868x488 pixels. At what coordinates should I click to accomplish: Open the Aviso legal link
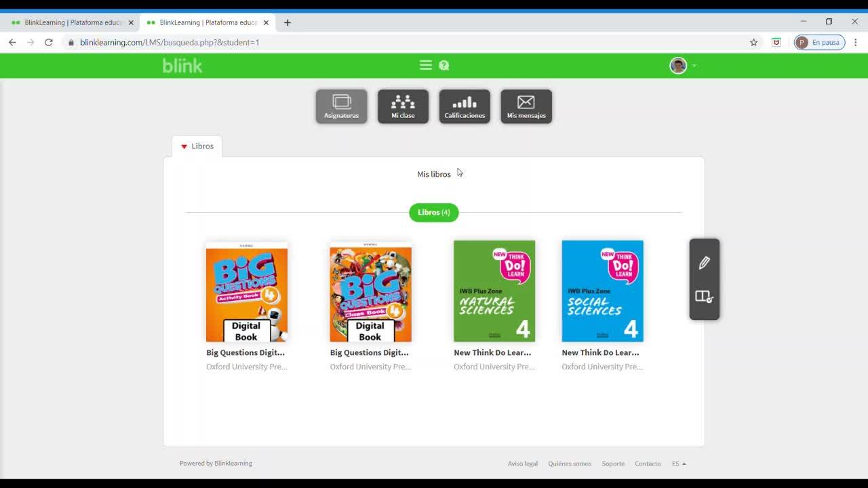click(x=523, y=464)
